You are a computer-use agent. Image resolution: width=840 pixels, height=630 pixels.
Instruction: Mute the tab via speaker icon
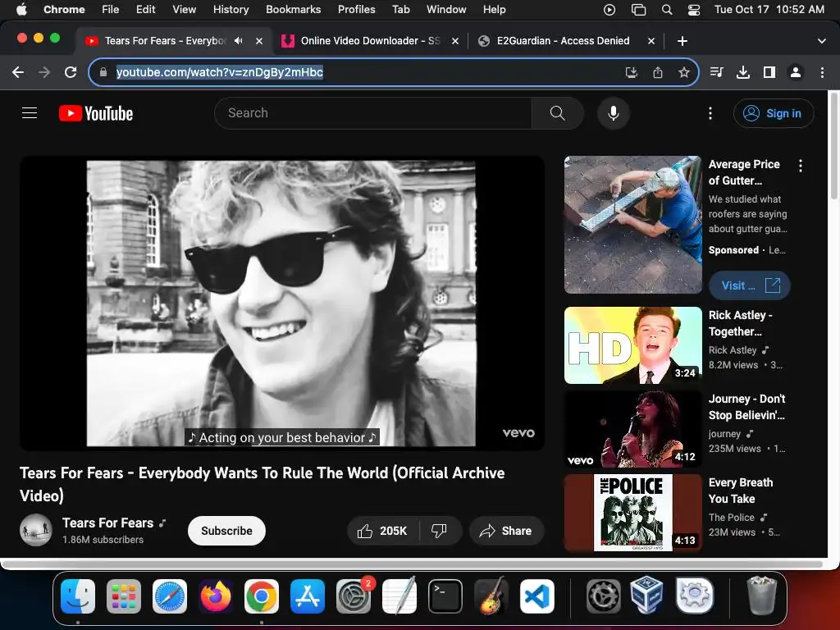click(x=239, y=41)
